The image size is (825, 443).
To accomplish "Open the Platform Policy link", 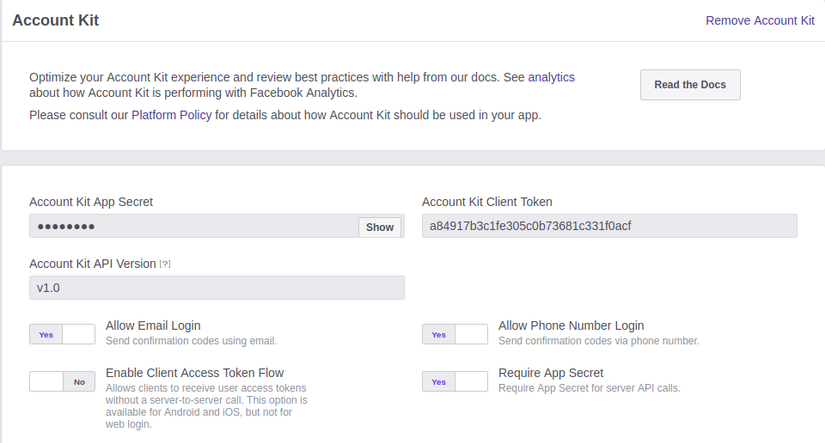I will click(x=172, y=115).
